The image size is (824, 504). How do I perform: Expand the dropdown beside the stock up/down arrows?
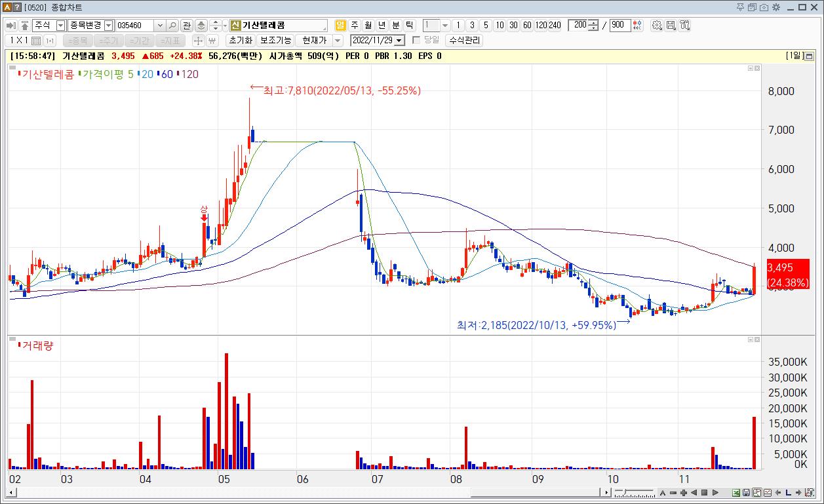[x=226, y=25]
